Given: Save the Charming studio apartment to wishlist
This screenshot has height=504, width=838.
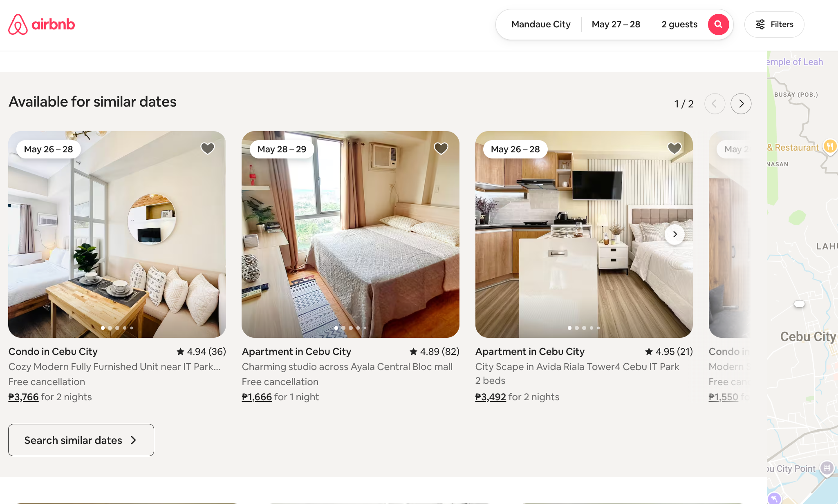Looking at the screenshot, I should click(441, 148).
